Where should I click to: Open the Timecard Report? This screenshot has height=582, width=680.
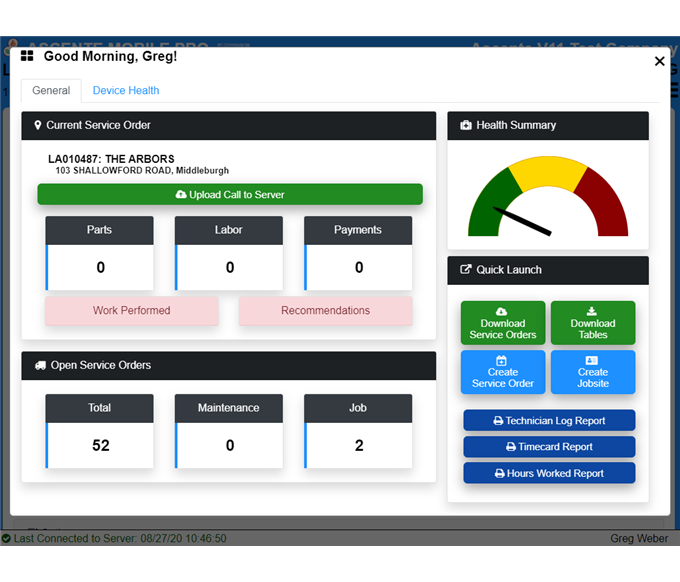tap(549, 447)
